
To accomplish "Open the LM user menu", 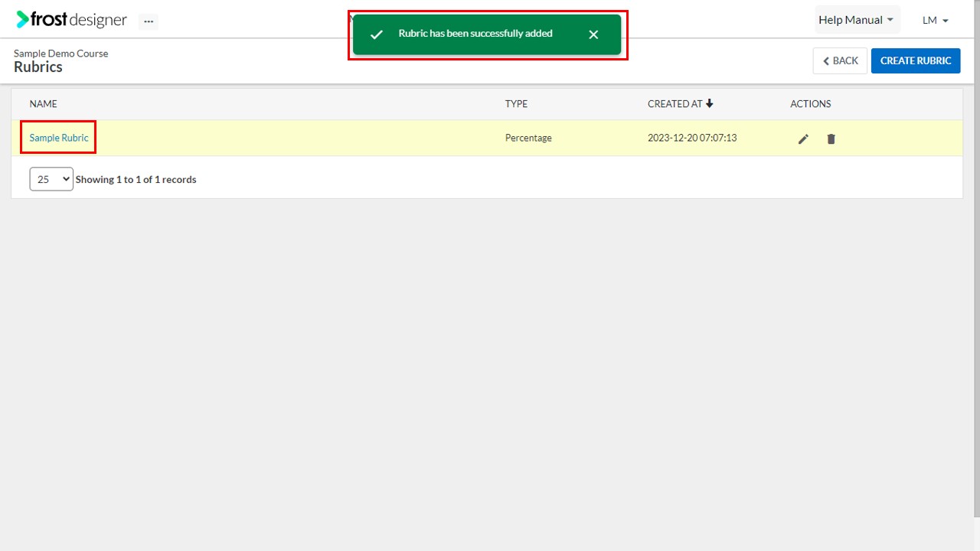I will click(936, 20).
